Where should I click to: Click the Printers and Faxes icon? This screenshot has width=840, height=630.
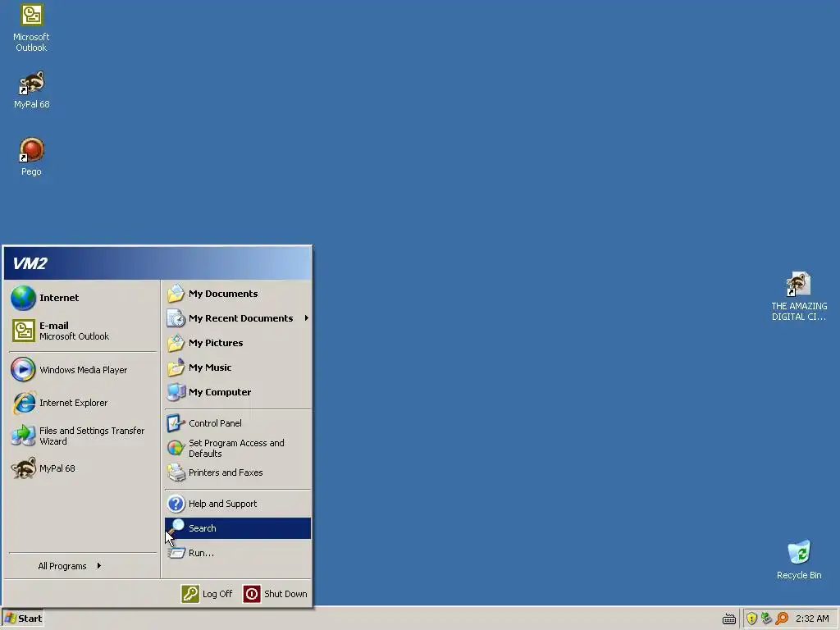176,472
